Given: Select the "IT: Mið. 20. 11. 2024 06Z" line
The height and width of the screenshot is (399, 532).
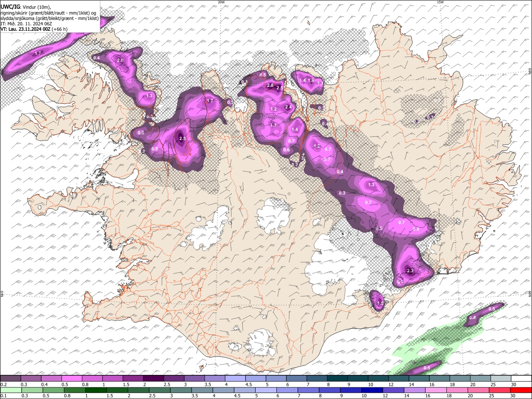Looking at the screenshot, I should pyautogui.click(x=26, y=24).
